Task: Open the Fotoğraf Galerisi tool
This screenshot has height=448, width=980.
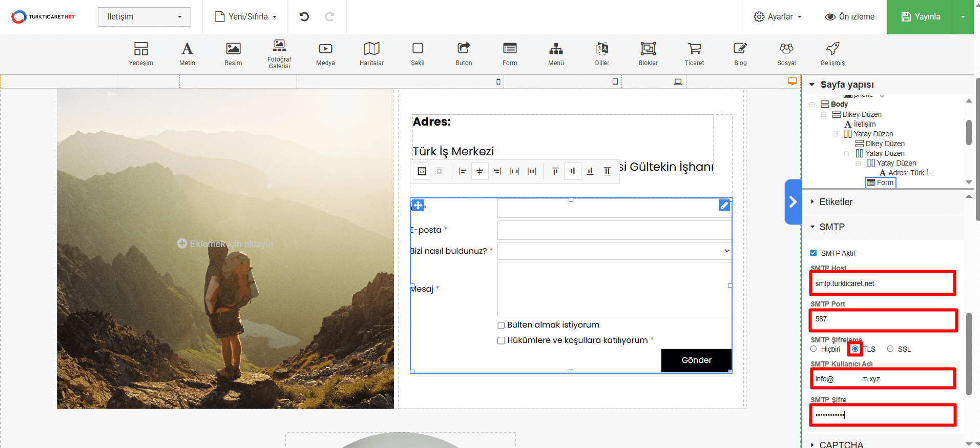Action: pyautogui.click(x=279, y=54)
